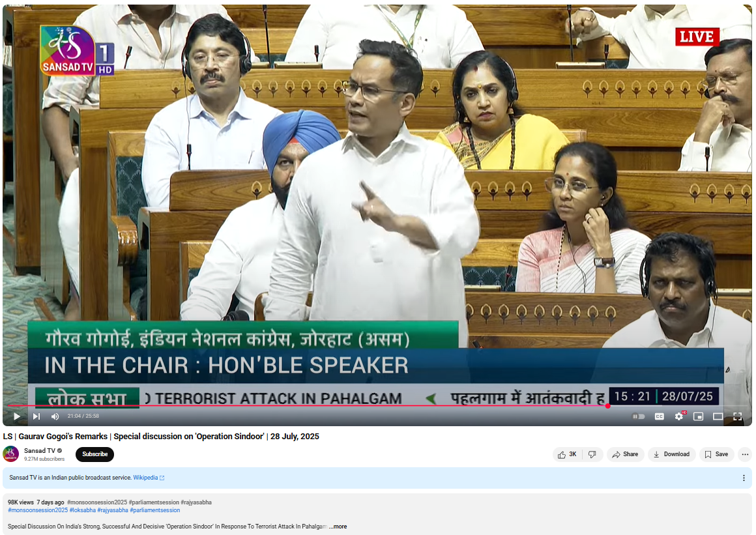Expand the description with '...more'
Viewport: 756px width, 535px height.
click(x=338, y=526)
